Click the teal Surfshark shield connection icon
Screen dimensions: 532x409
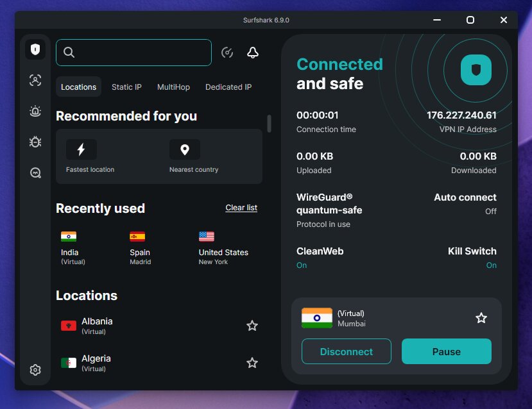click(x=476, y=70)
